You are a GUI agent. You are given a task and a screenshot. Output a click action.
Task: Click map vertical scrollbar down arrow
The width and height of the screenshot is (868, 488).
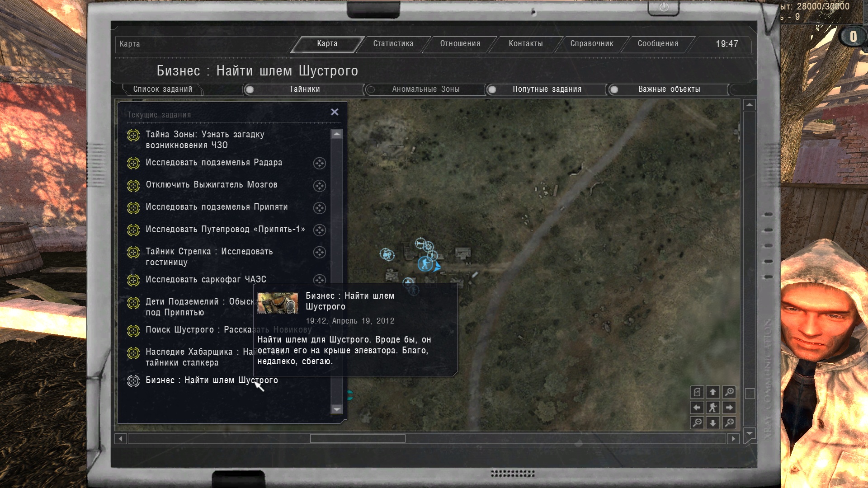coord(750,433)
